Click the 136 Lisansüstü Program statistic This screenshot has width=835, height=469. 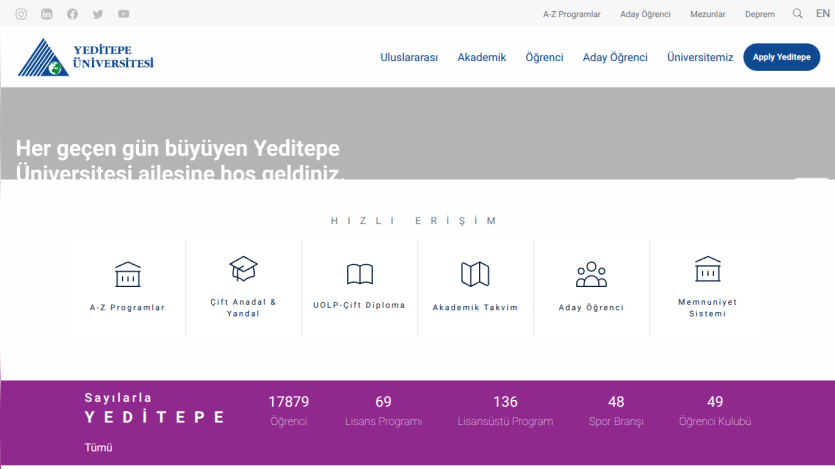tap(505, 411)
